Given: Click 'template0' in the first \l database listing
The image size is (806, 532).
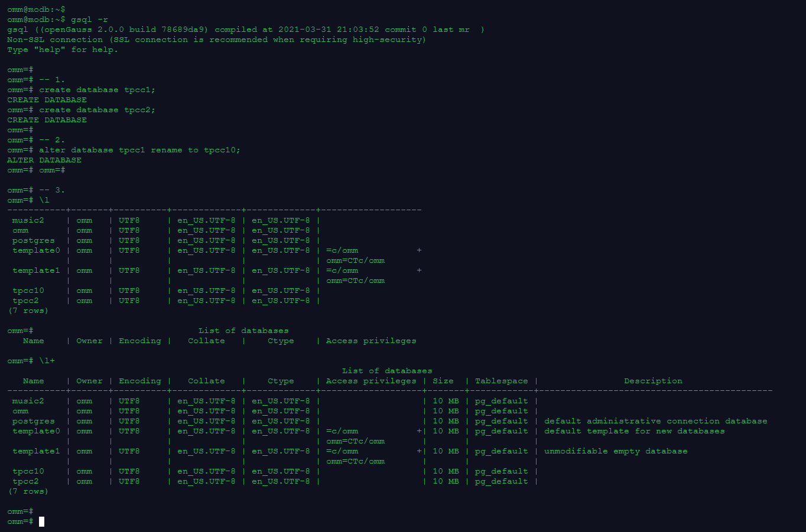Looking at the screenshot, I should coord(36,250).
